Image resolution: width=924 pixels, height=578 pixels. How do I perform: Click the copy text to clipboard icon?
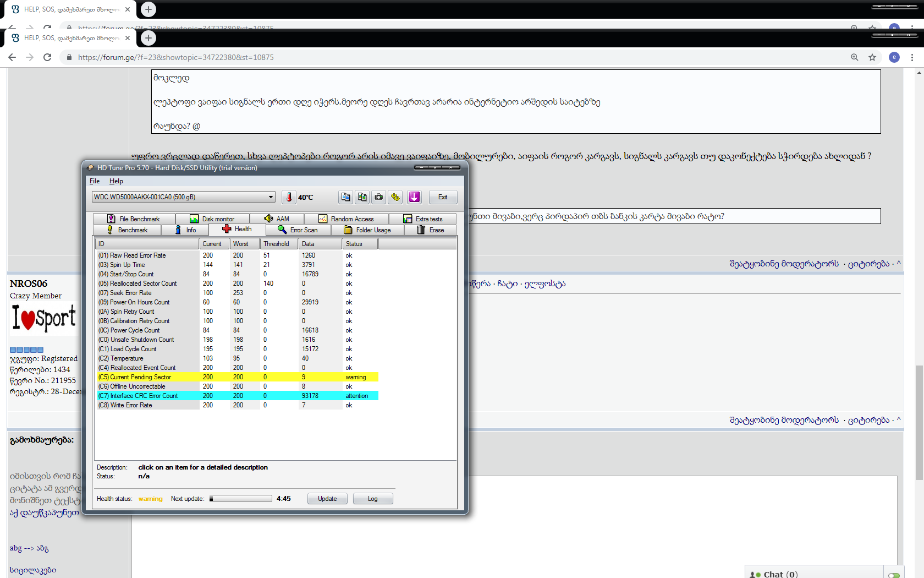click(345, 197)
